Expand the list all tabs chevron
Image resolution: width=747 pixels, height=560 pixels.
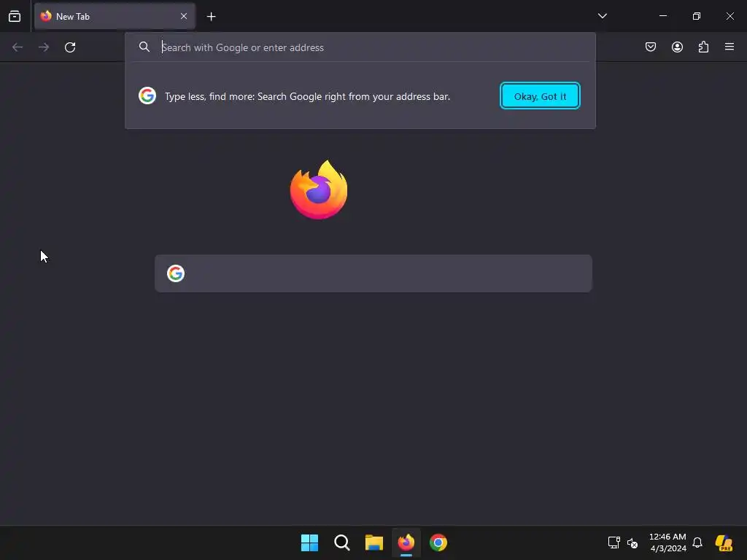602,16
